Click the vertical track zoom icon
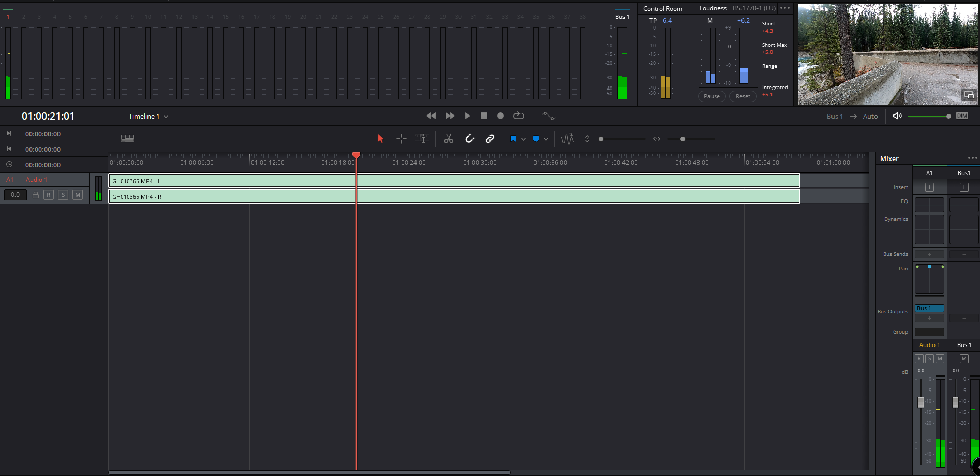 pos(587,139)
